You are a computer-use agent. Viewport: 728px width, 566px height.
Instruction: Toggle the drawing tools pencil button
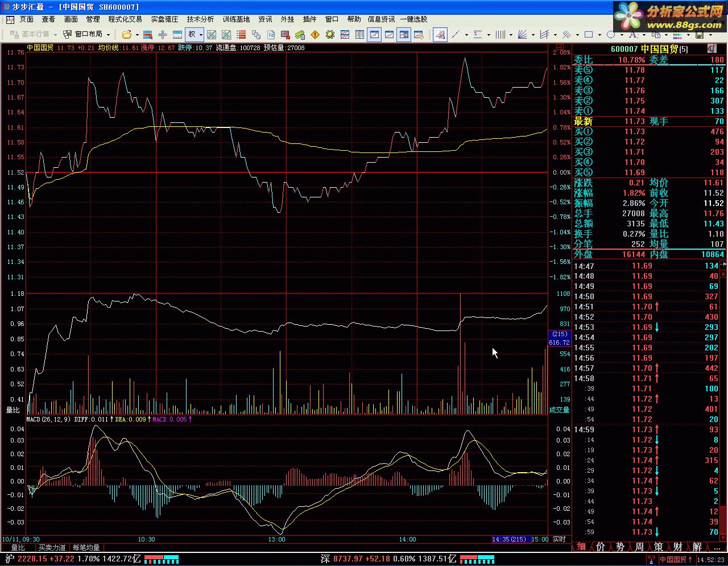440,35
